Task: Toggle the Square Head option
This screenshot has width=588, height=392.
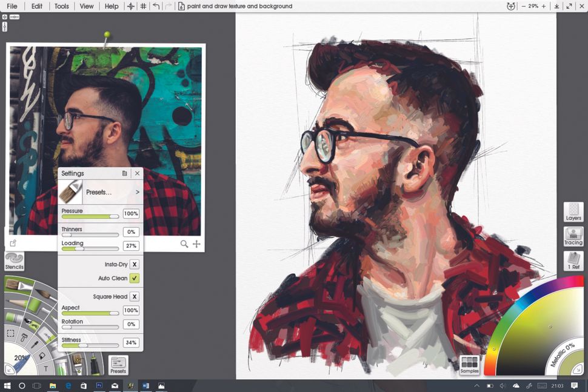Action: coord(135,296)
